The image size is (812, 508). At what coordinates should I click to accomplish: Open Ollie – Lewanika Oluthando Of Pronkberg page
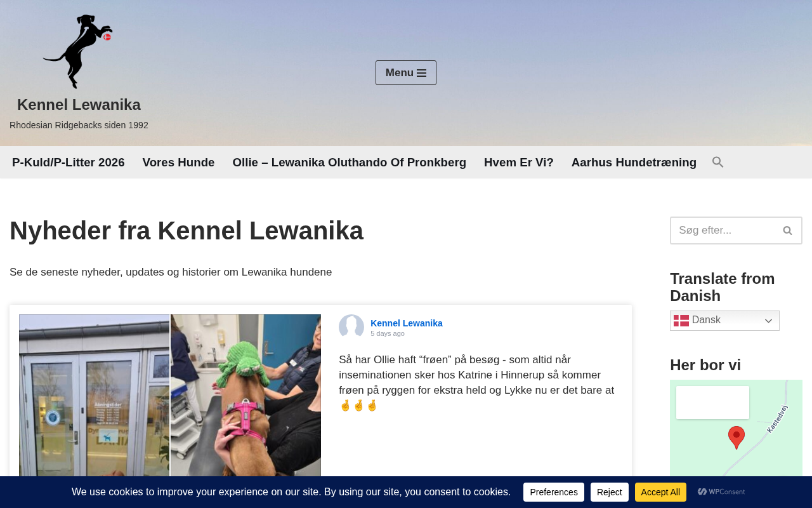click(x=350, y=163)
